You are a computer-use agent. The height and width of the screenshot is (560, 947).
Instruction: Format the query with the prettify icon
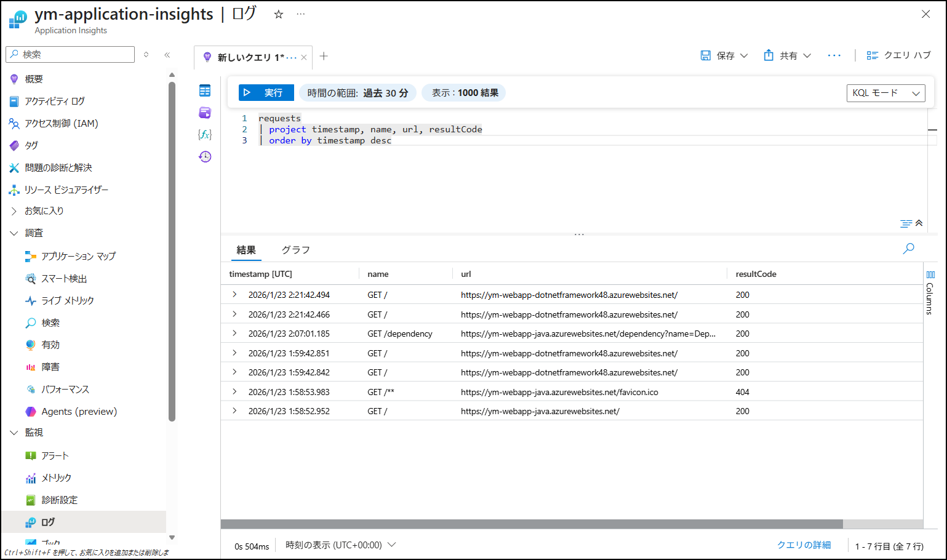coord(906,223)
